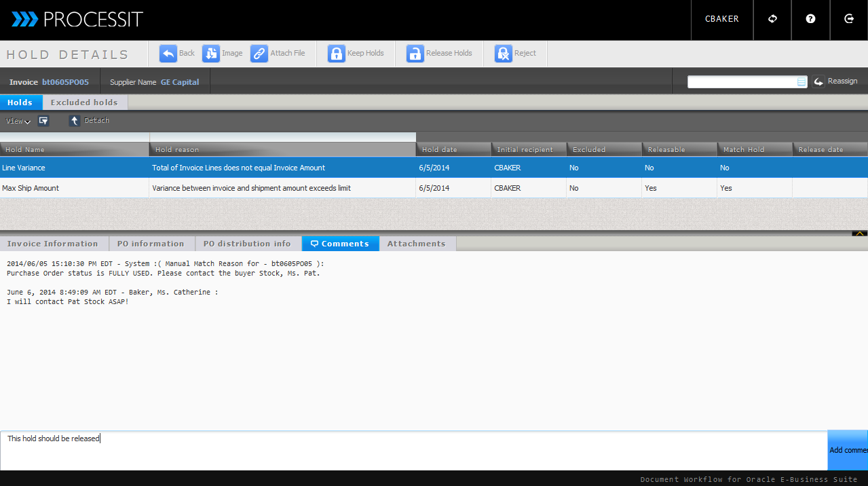868x486 pixels.
Task: Click the logout icon in header
Action: 849,19
